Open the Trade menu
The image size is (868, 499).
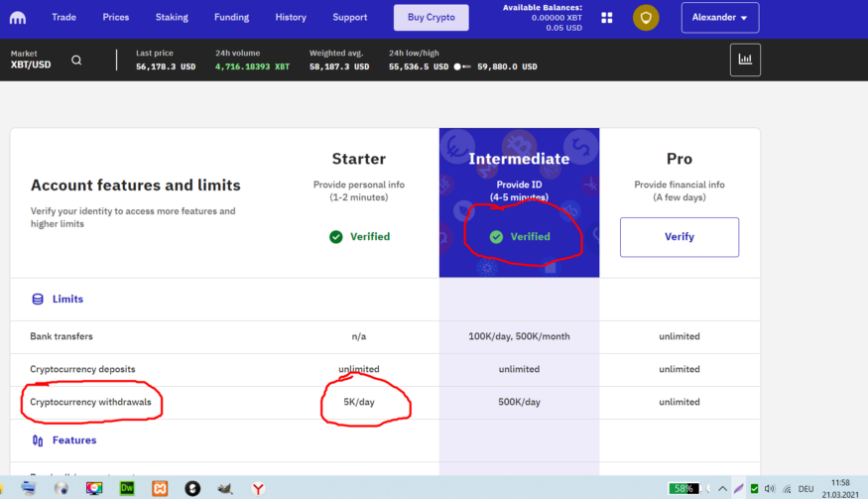click(x=63, y=17)
